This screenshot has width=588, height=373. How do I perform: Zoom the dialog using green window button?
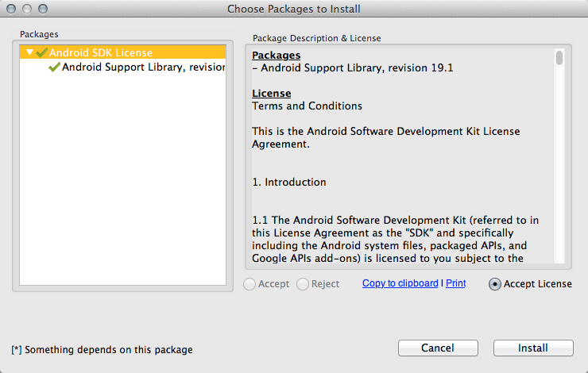point(41,9)
